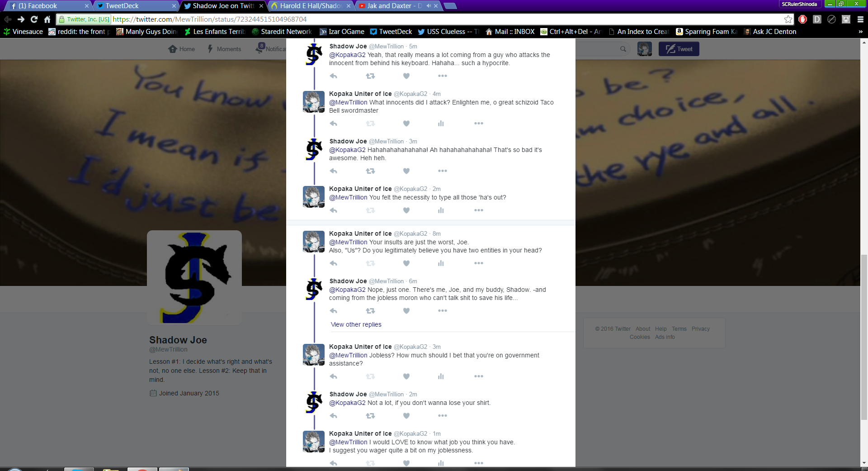Screen dimensions: 868x471
Task: Open Twitter Moments
Action: [x=224, y=49]
